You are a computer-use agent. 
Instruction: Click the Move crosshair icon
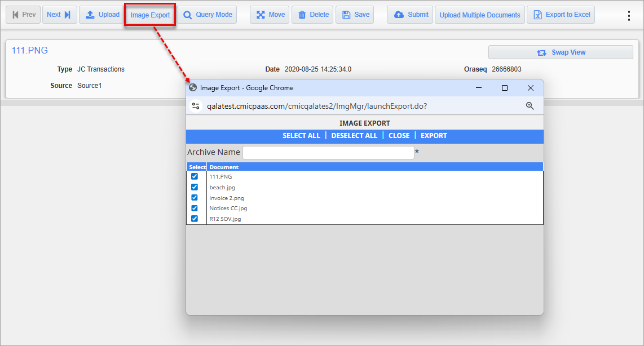[260, 15]
